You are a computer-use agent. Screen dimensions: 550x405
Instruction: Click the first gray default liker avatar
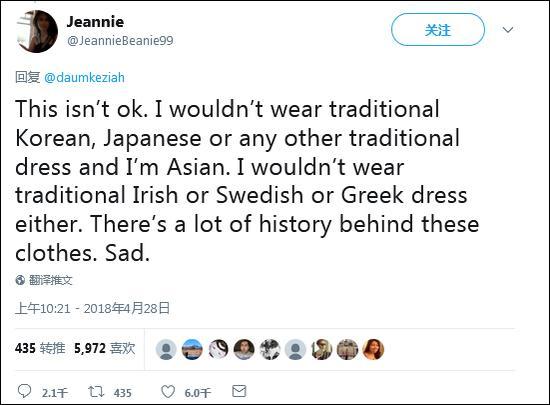[x=166, y=350]
